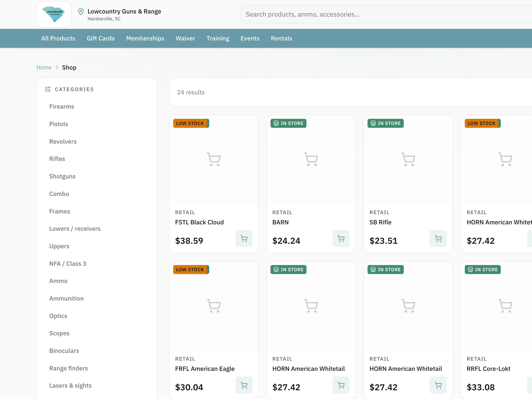The image size is (532, 399).
Task: Click the location pin icon
Action: pyautogui.click(x=81, y=12)
